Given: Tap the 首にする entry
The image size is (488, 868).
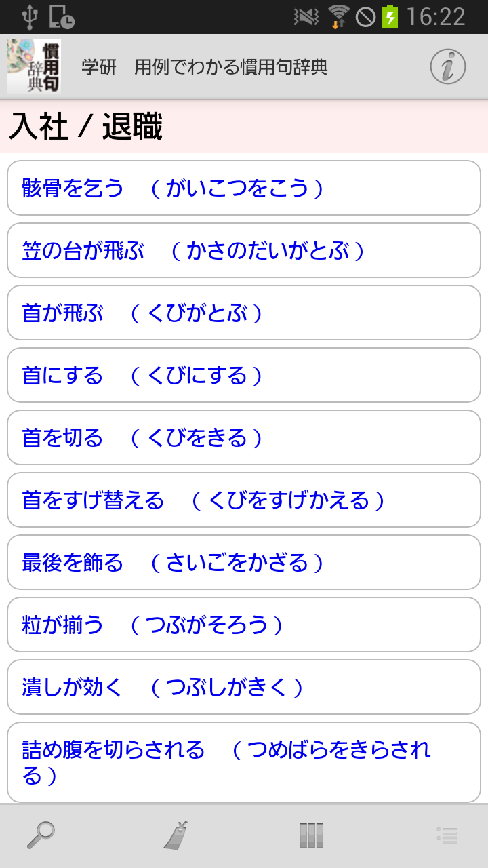Looking at the screenshot, I should click(x=244, y=375).
